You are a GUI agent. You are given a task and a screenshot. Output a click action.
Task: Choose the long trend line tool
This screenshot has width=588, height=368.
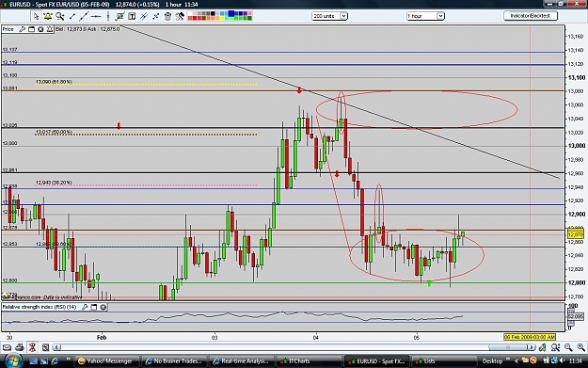(x=84, y=16)
